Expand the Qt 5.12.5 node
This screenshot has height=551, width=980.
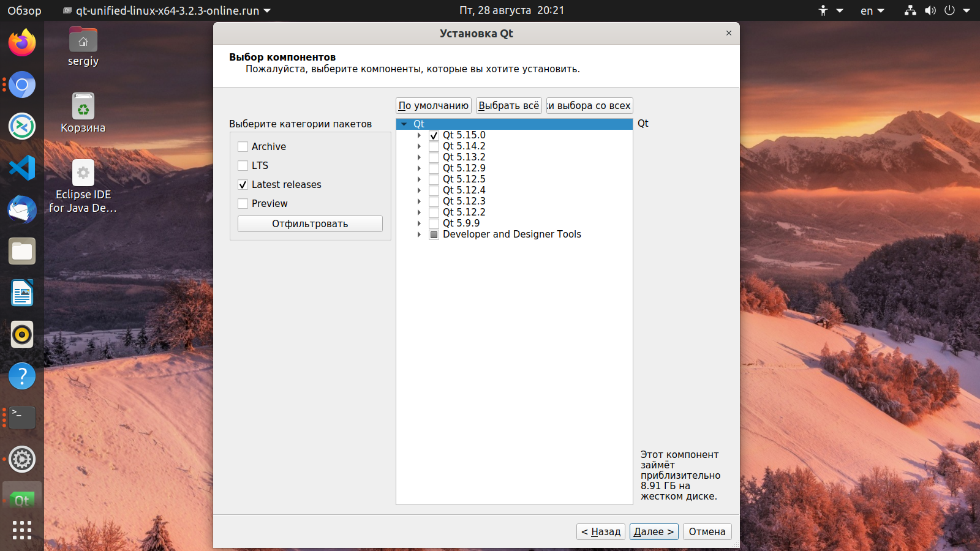(x=419, y=179)
